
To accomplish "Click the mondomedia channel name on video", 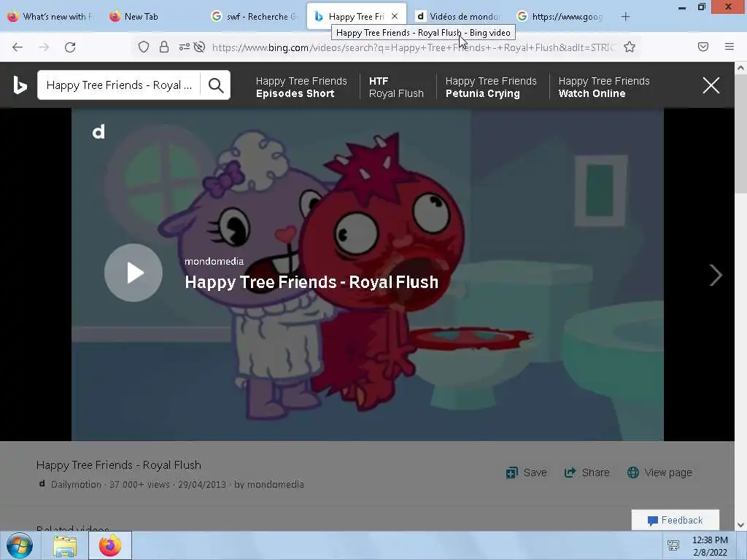I will point(214,262).
